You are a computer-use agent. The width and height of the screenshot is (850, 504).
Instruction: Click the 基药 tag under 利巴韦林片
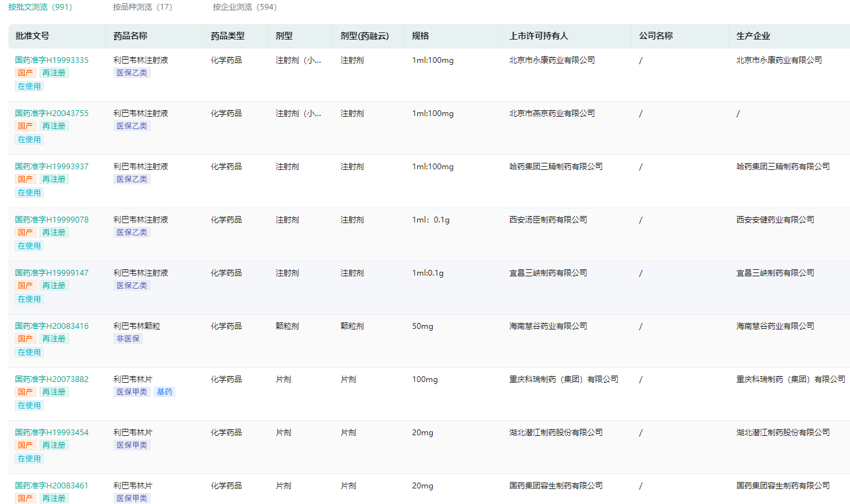pyautogui.click(x=164, y=392)
